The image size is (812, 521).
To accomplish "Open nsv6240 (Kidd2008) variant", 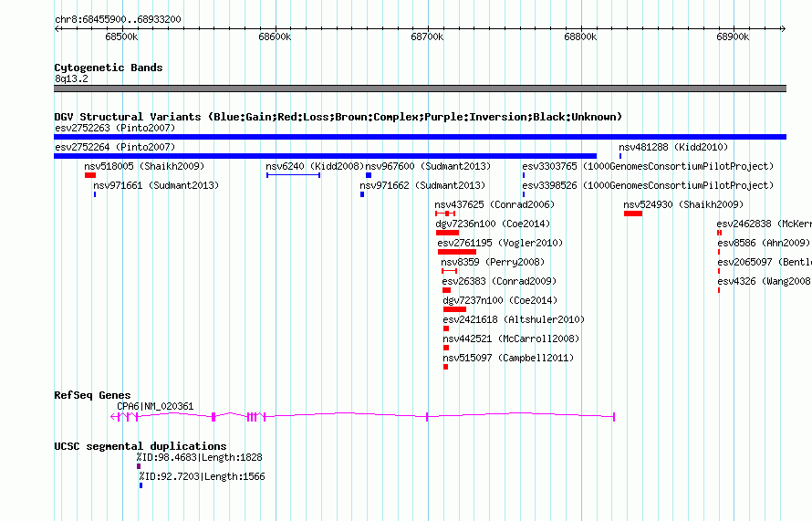I will click(315, 166).
